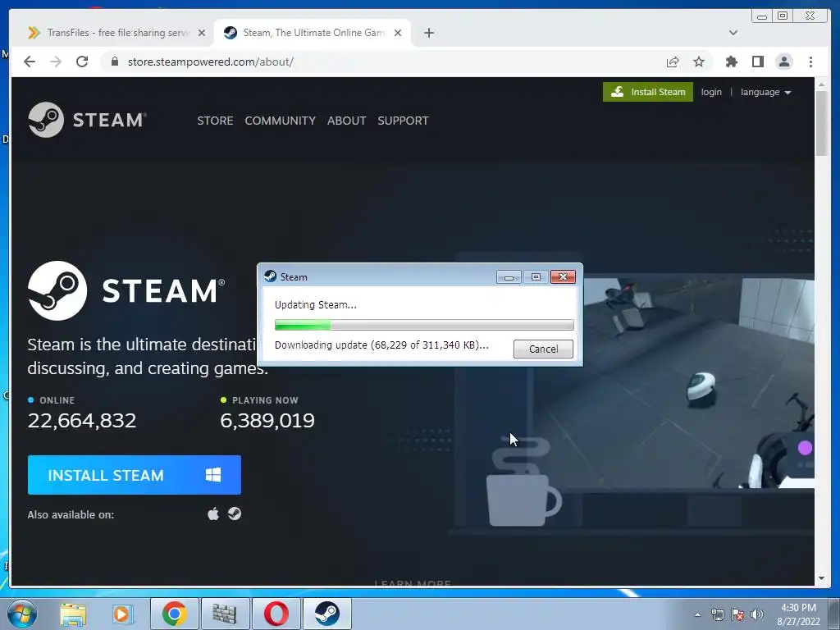This screenshot has width=840, height=630.
Task: Bookmark this page with the star icon
Action: point(699,62)
